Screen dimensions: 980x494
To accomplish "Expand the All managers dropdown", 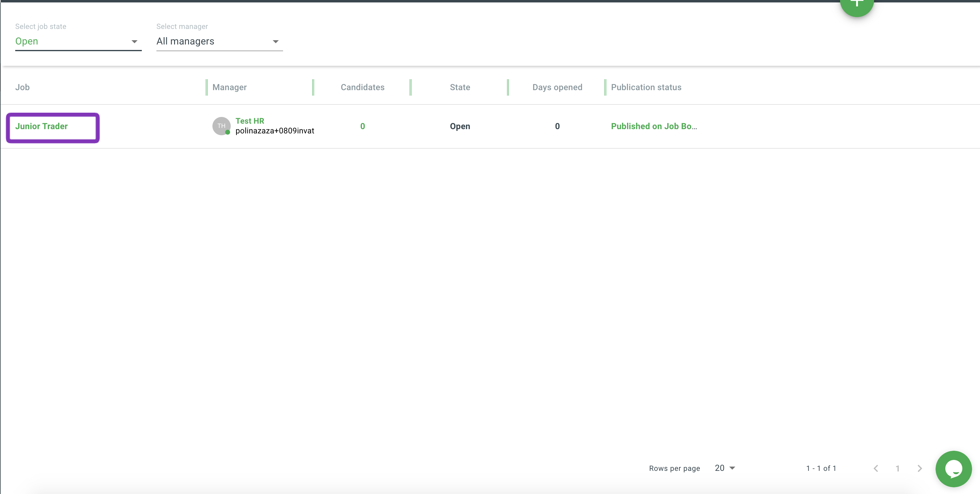I will point(219,41).
